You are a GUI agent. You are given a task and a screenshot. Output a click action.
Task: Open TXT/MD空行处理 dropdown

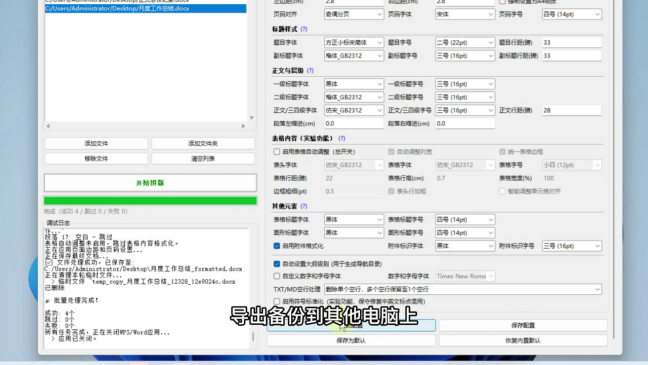coord(463,289)
